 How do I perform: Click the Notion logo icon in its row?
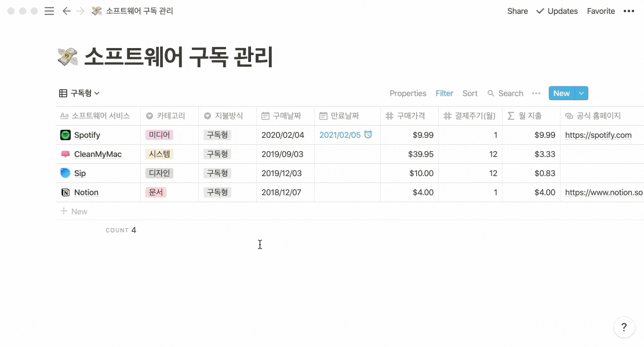(x=66, y=192)
